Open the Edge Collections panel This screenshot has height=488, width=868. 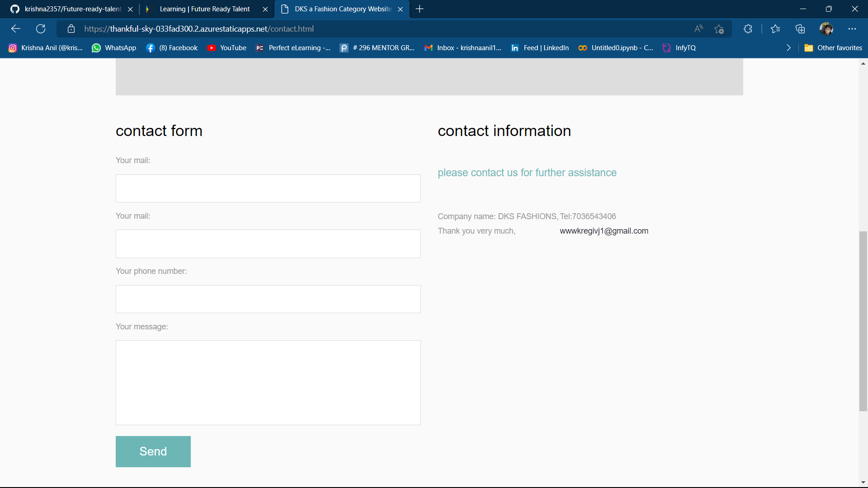tap(800, 28)
